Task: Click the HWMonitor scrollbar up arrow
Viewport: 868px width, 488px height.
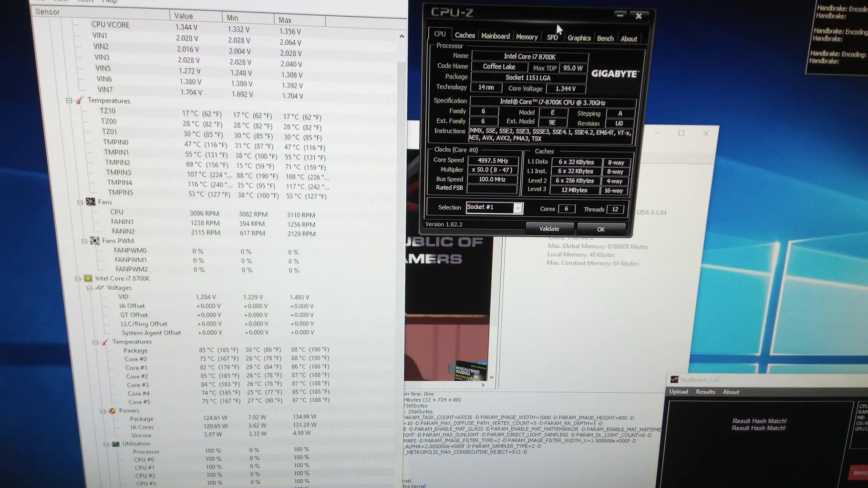Action: 402,36
